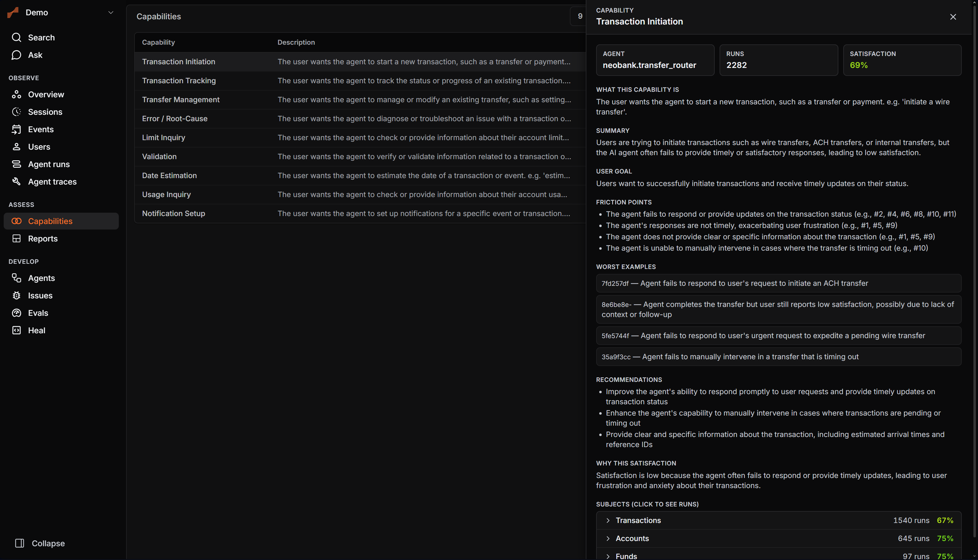Click the Agents icon under Develop
The width and height of the screenshot is (978, 560).
tap(16, 278)
